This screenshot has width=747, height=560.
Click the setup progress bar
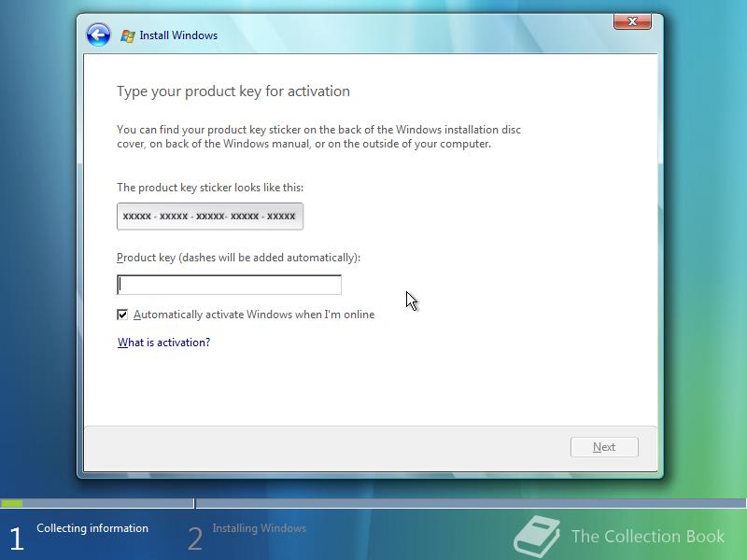(x=373, y=503)
